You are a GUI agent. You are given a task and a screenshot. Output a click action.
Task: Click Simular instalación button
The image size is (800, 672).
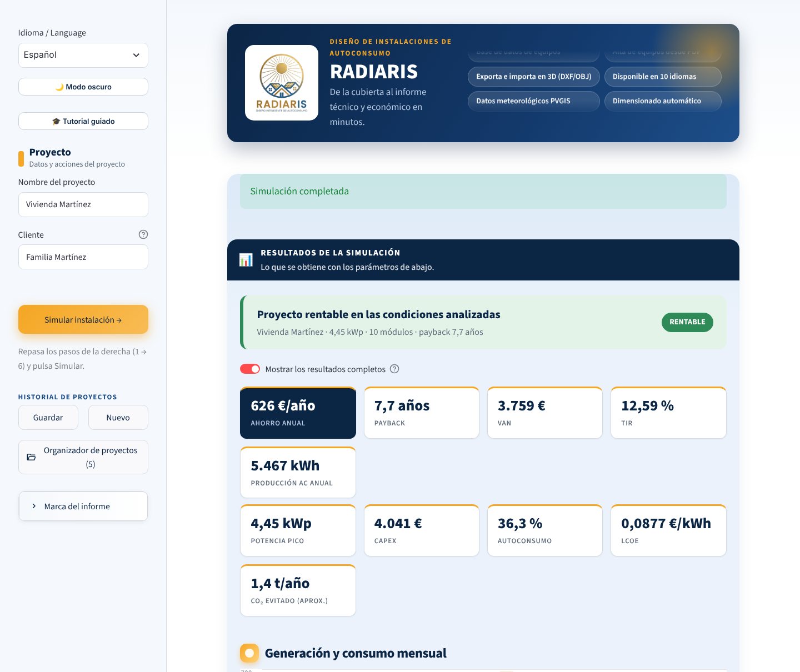click(83, 319)
